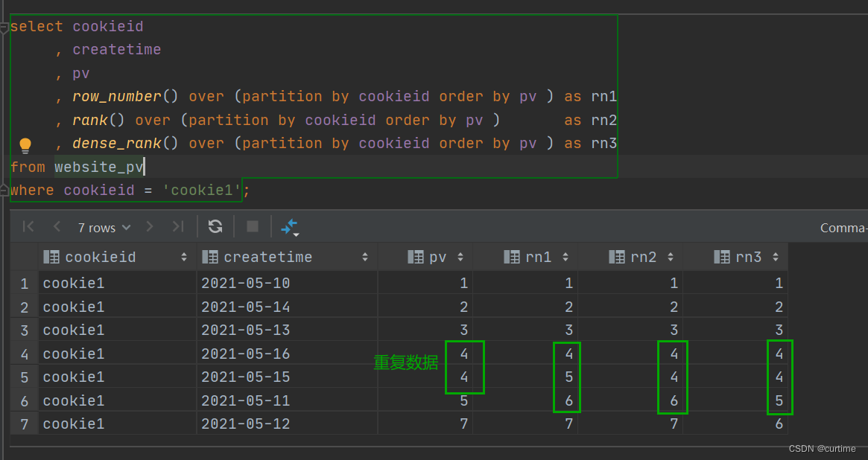
Task: Sort by the rn2 column
Action: pyautogui.click(x=671, y=257)
